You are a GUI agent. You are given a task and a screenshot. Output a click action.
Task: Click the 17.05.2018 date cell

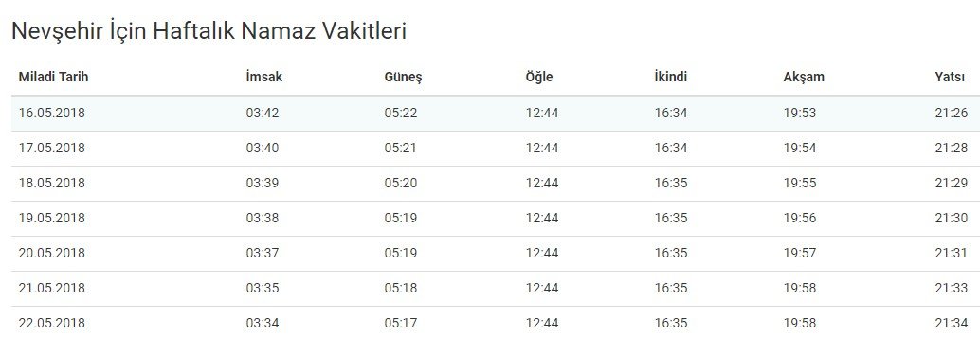pyautogui.click(x=52, y=148)
